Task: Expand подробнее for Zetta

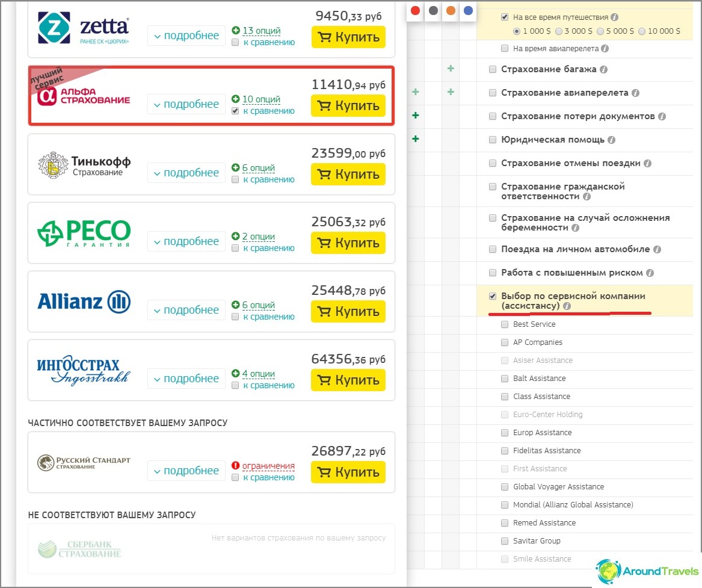Action: click(x=186, y=36)
